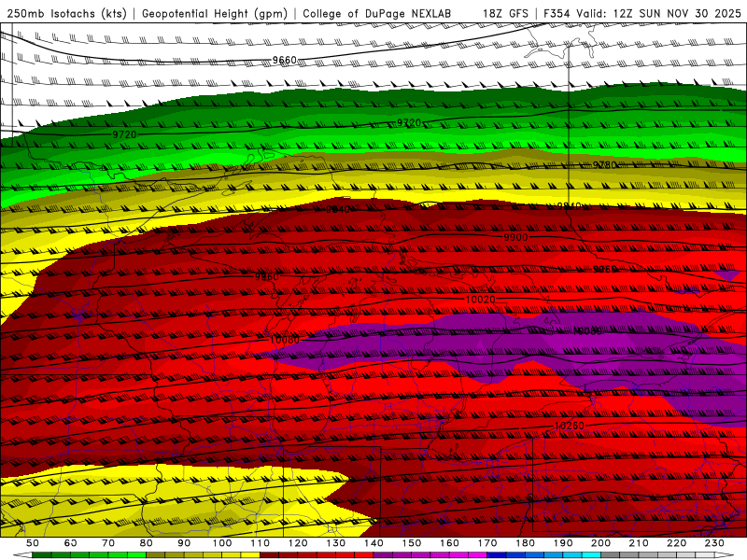Click the 9660 height contour label
The width and height of the screenshot is (747, 560).
click(x=285, y=60)
